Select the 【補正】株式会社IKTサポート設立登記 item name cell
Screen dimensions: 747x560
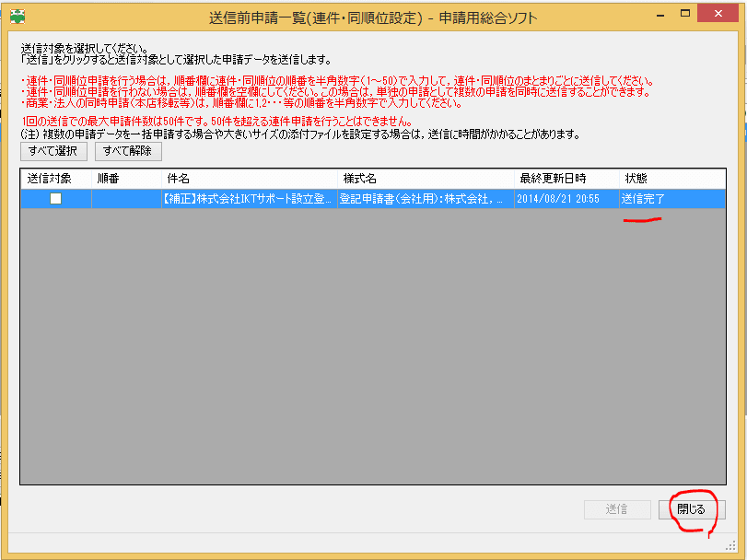pos(249,198)
